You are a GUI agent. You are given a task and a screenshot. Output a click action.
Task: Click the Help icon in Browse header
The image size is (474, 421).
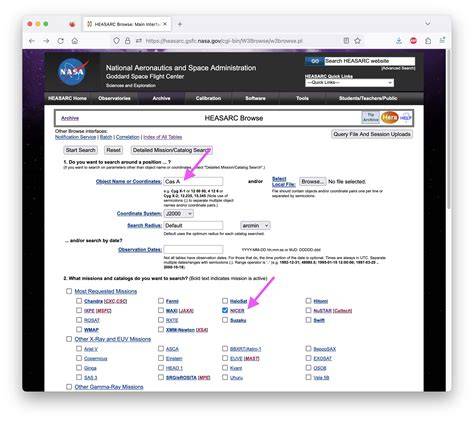click(406, 118)
